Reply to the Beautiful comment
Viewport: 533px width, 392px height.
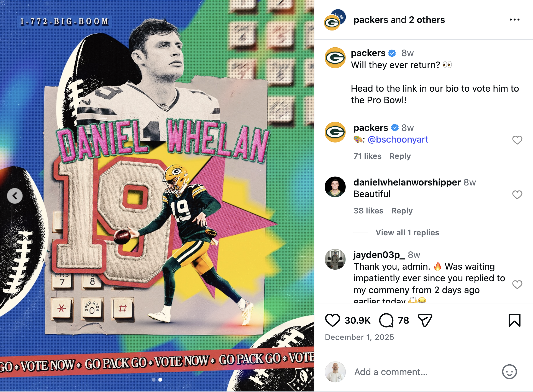pyautogui.click(x=402, y=211)
